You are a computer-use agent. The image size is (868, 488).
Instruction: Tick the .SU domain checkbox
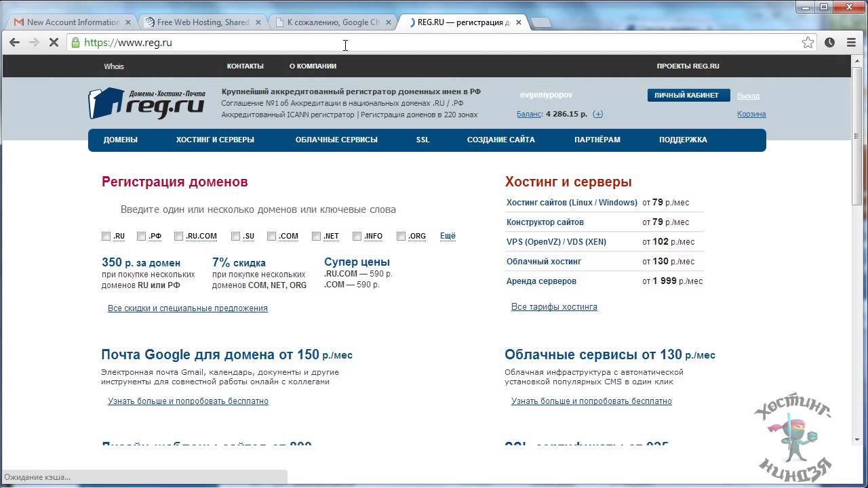click(x=235, y=236)
